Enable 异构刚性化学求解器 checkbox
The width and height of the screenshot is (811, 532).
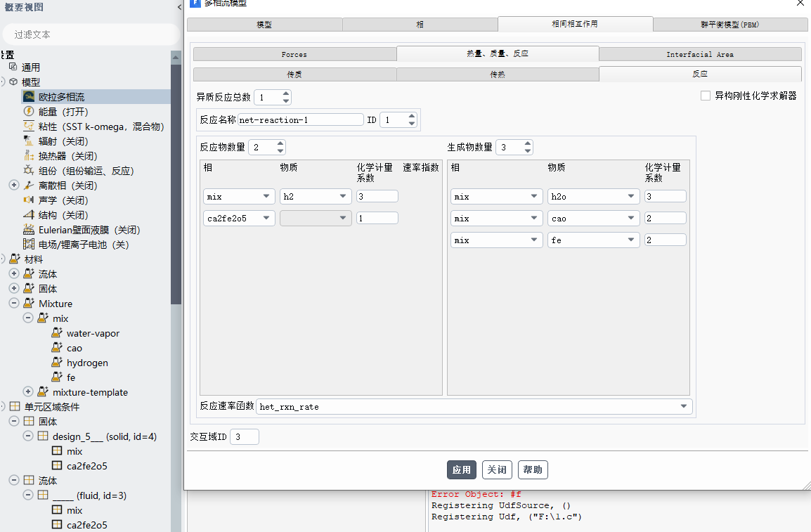[x=706, y=96]
